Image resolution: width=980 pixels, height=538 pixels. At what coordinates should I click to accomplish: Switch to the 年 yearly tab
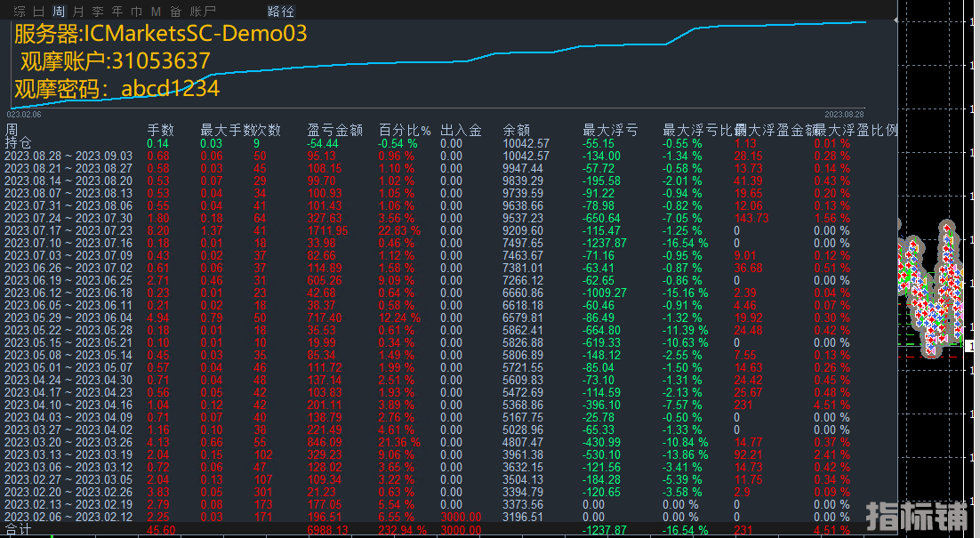[116, 12]
